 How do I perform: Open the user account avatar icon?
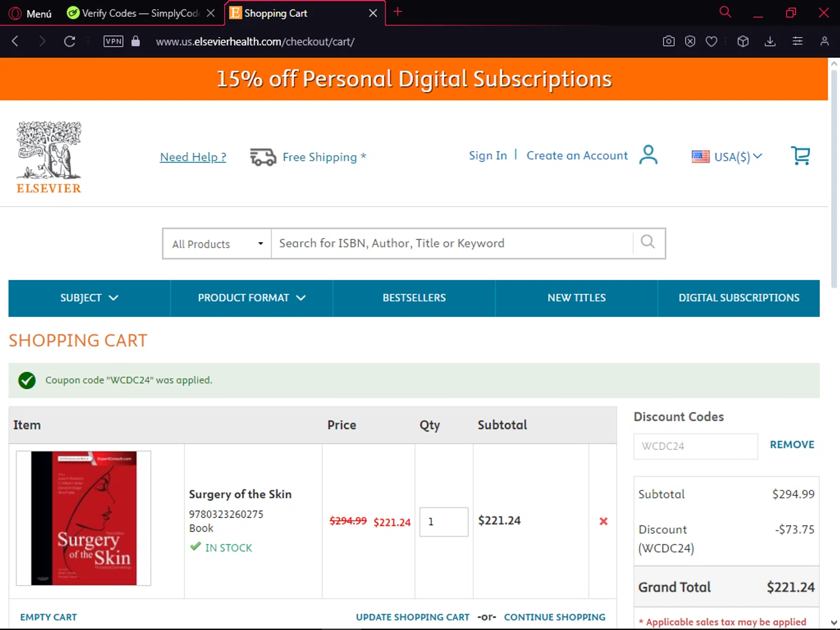648,155
